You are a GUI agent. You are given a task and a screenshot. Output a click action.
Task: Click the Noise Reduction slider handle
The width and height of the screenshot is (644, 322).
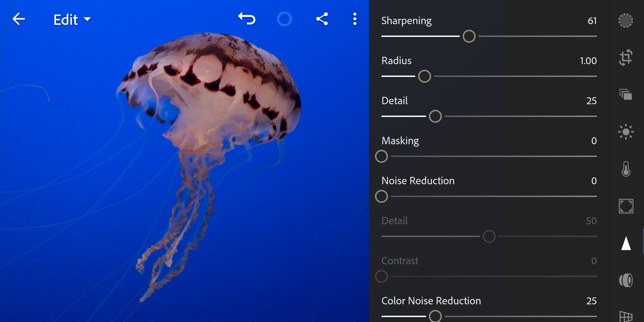pyautogui.click(x=381, y=197)
